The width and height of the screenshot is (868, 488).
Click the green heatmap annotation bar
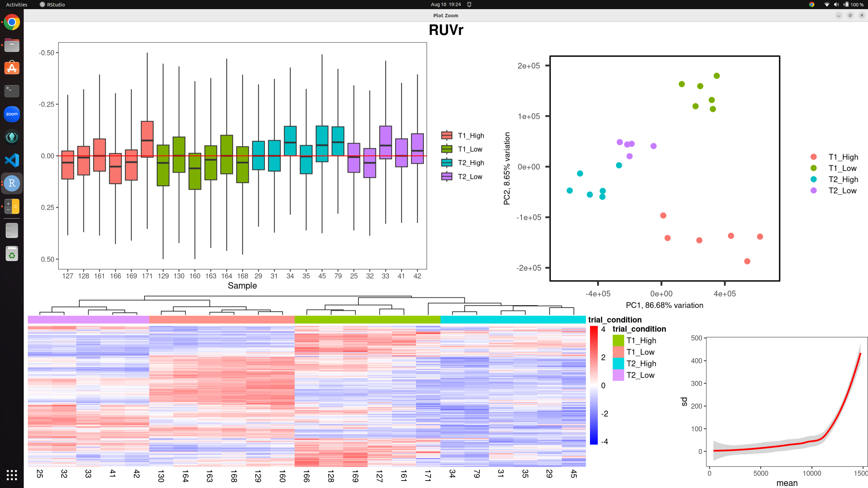tap(368, 320)
